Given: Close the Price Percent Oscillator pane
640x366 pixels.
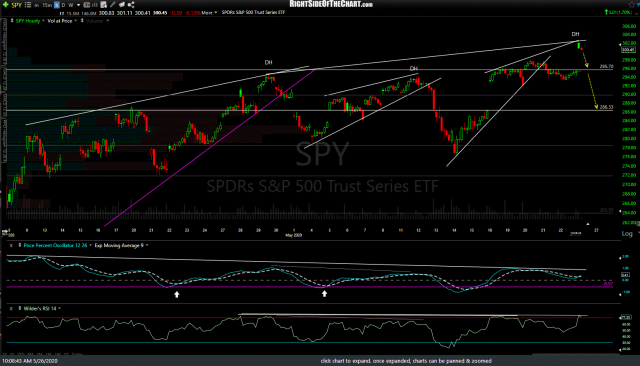Looking at the screenshot, I should pos(11,246).
